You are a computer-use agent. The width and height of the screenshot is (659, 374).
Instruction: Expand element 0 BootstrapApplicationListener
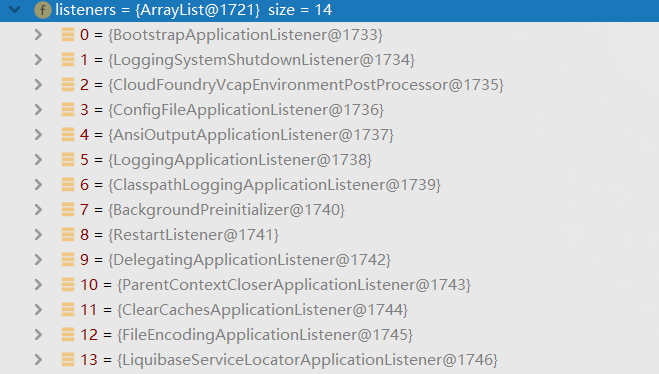click(38, 34)
